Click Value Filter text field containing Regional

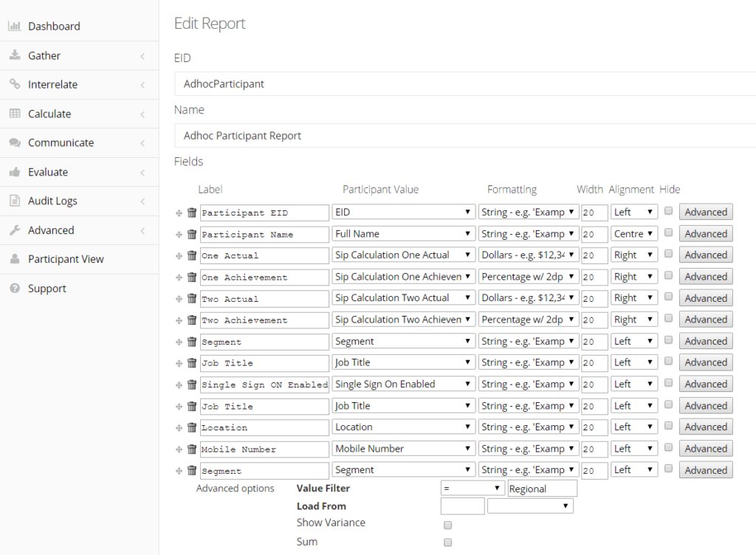click(543, 489)
